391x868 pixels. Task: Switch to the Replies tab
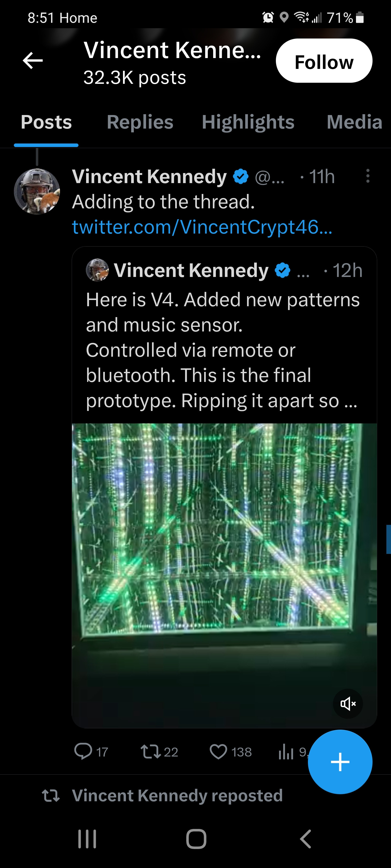pyautogui.click(x=140, y=122)
